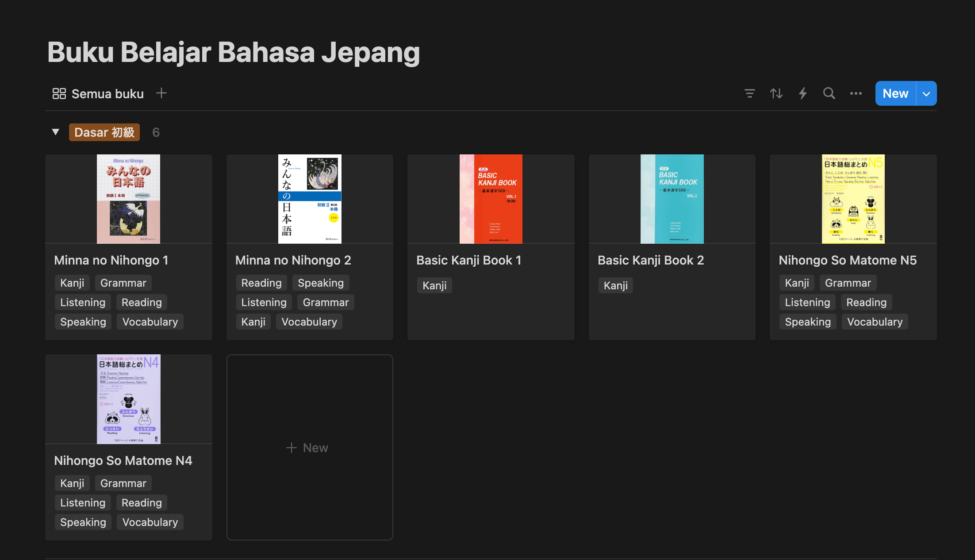Open Nihongo So Matome N5 yellow cover
This screenshot has width=975, height=560.
click(x=853, y=199)
